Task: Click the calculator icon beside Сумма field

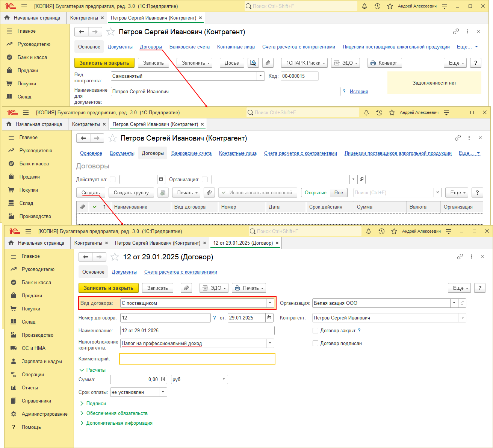Action: coord(163,380)
